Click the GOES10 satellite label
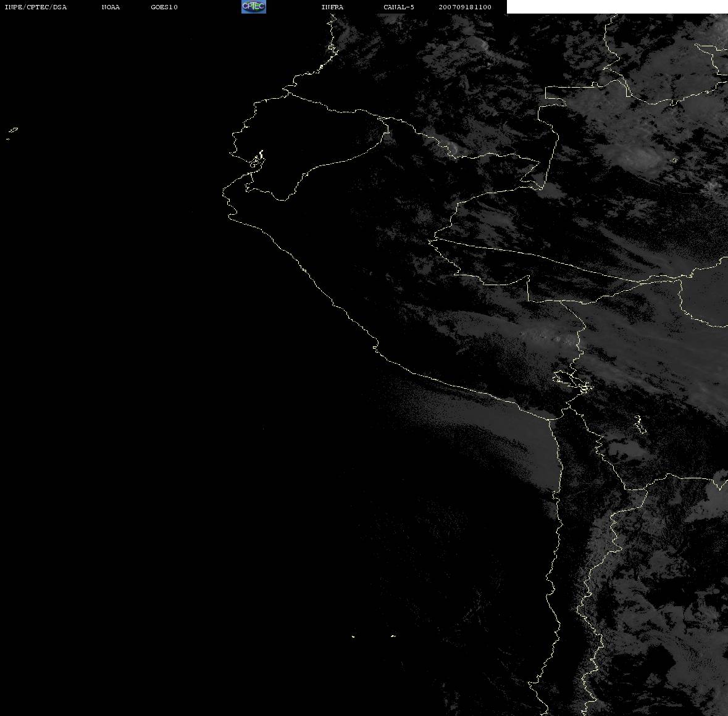The image size is (728, 716). pyautogui.click(x=164, y=7)
